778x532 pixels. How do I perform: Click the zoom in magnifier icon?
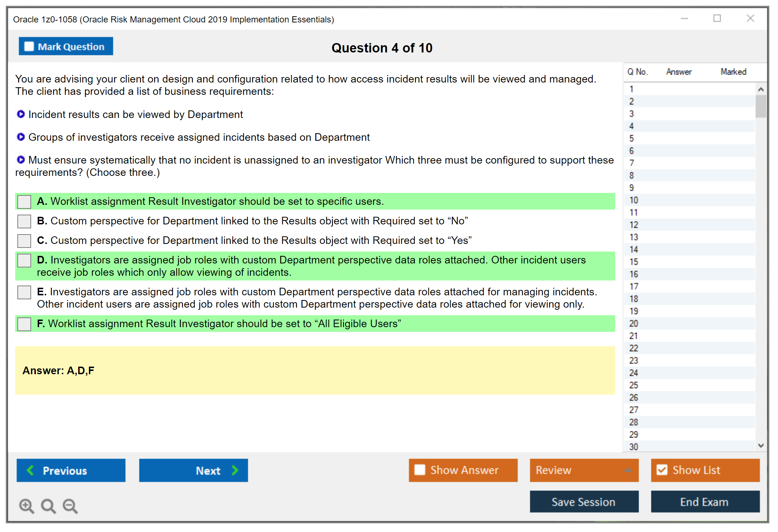point(26,506)
